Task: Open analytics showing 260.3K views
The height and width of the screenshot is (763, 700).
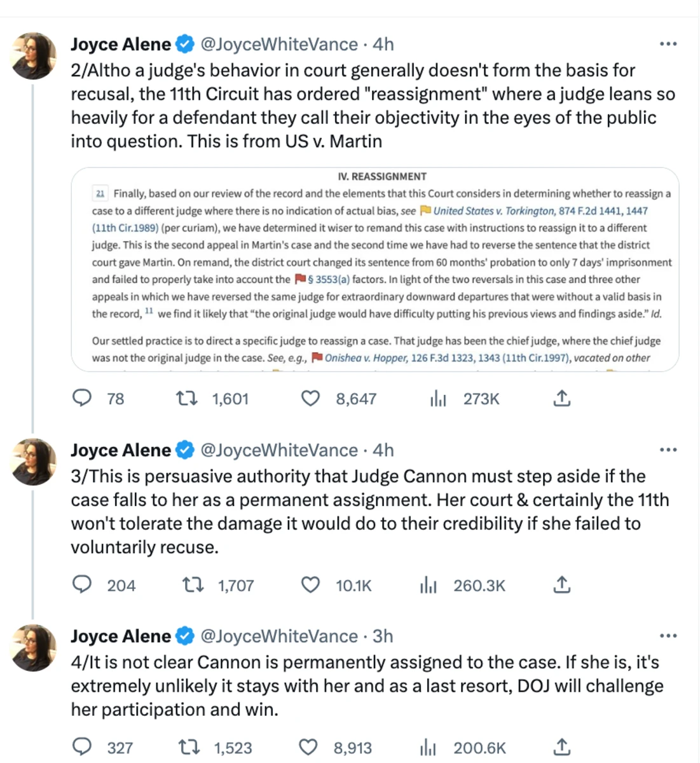Action: coord(428,585)
